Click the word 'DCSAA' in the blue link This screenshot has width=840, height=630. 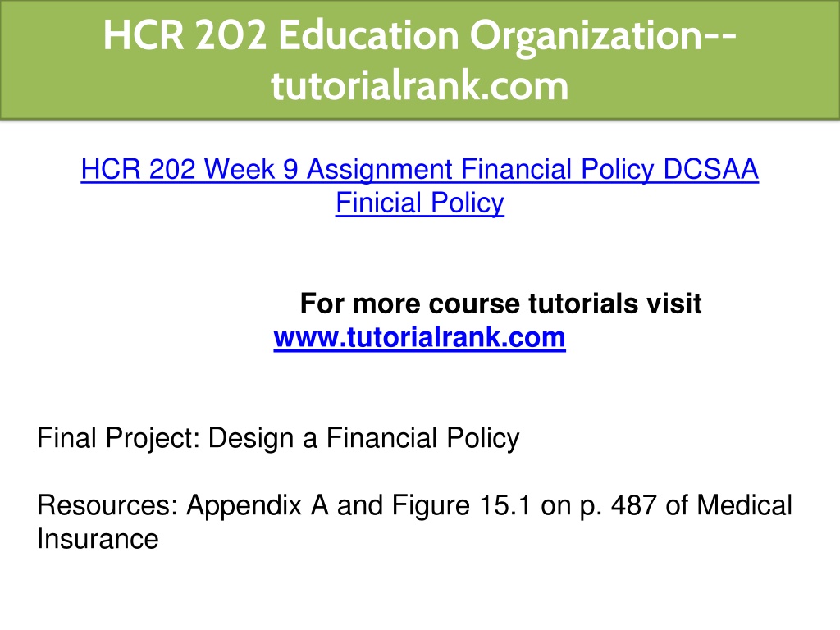point(711,169)
